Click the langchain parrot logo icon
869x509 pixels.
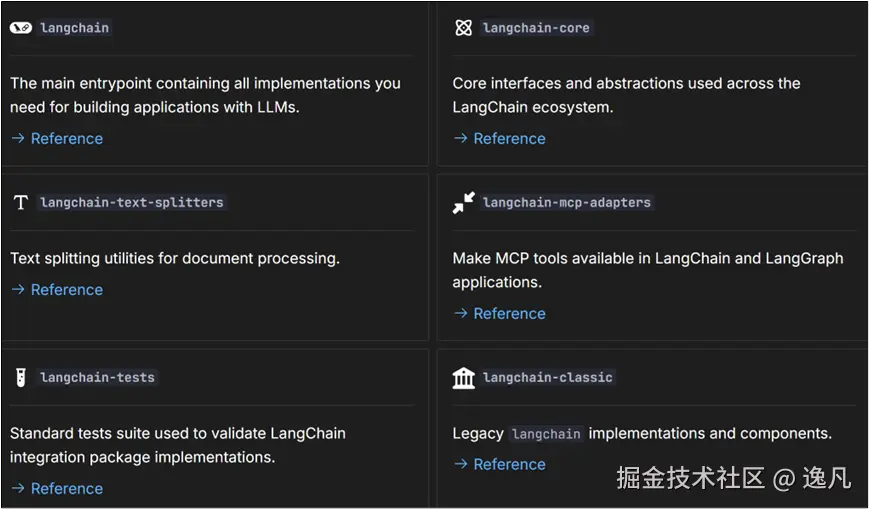click(x=21, y=28)
